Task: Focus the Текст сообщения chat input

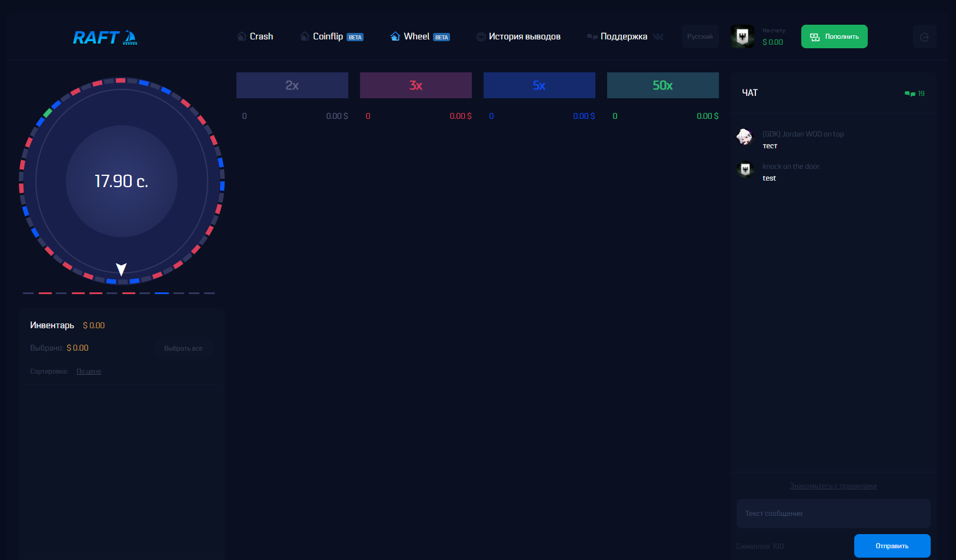Action: [x=833, y=514]
